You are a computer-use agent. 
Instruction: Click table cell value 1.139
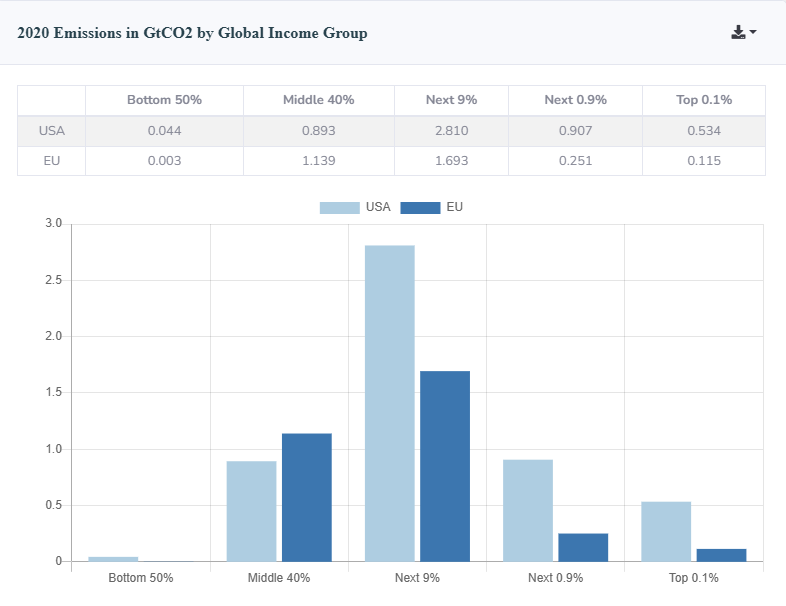point(319,161)
